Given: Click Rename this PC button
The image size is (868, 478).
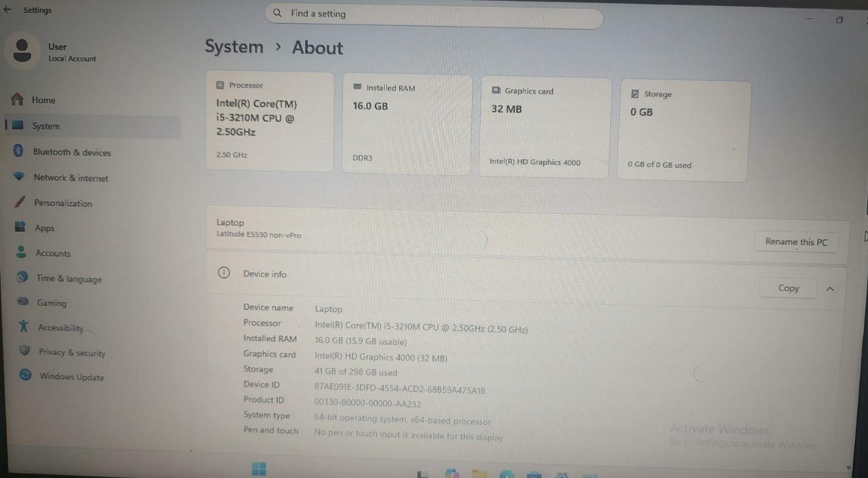Looking at the screenshot, I should tap(796, 242).
